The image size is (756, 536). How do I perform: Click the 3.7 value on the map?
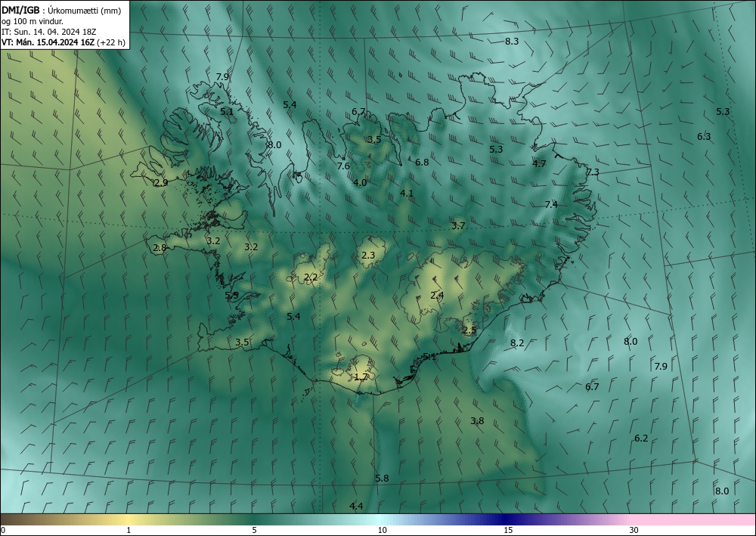pyautogui.click(x=459, y=225)
